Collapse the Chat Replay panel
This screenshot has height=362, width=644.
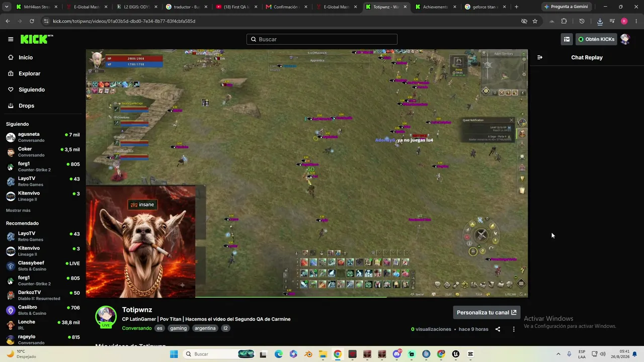[x=540, y=57]
